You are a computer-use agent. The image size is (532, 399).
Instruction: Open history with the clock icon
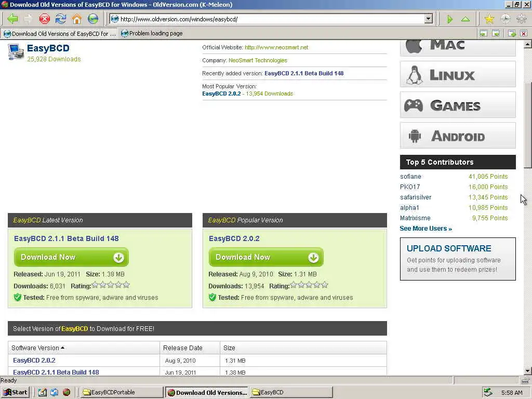click(505, 19)
